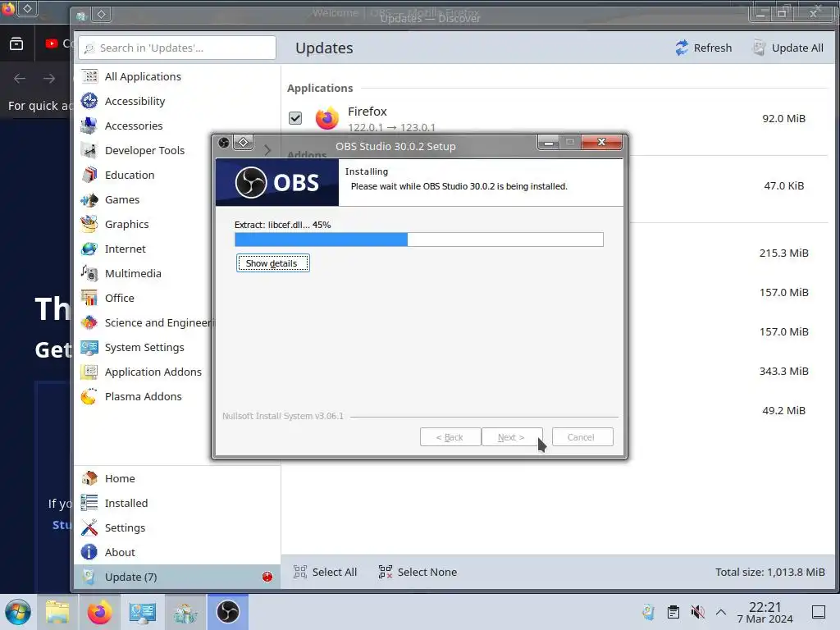Click the Firefox application icon in updates list
The width and height of the screenshot is (840, 630).
[326, 118]
